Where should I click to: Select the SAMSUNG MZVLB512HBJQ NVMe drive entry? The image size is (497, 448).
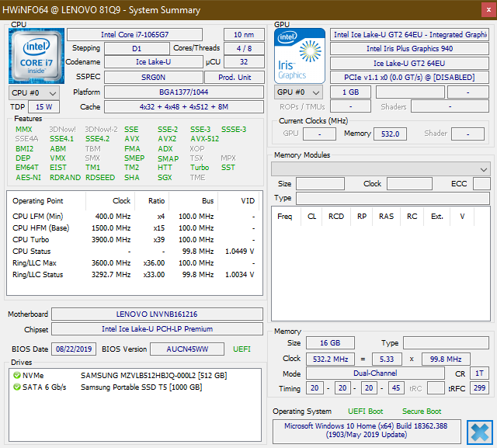[x=153, y=376]
